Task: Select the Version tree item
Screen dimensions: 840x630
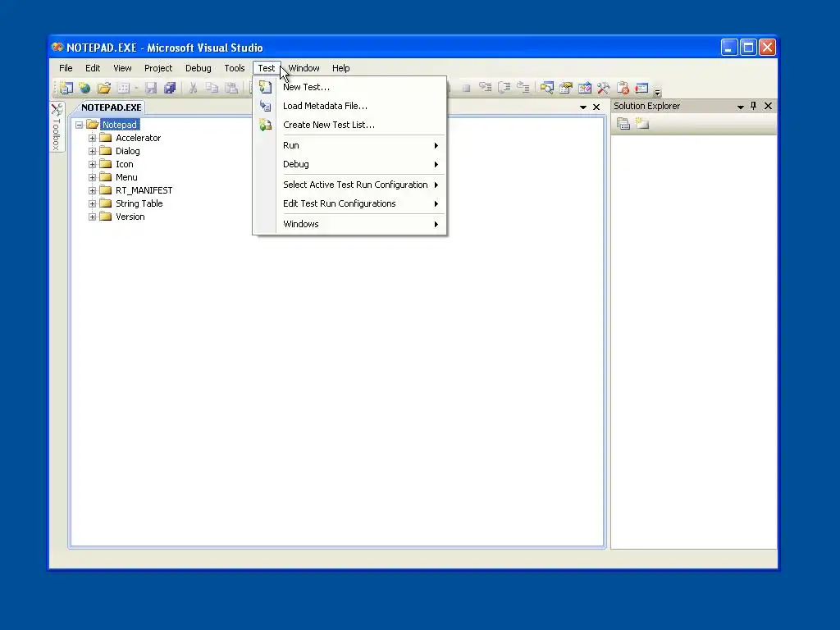Action: coord(130,217)
